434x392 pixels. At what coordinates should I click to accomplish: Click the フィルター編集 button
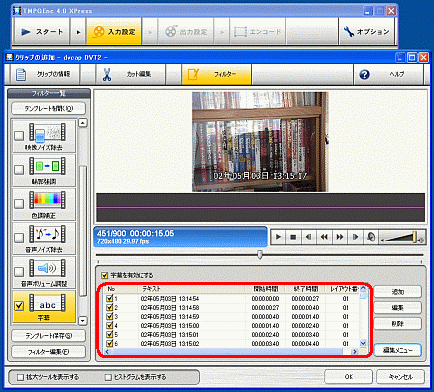49,352
